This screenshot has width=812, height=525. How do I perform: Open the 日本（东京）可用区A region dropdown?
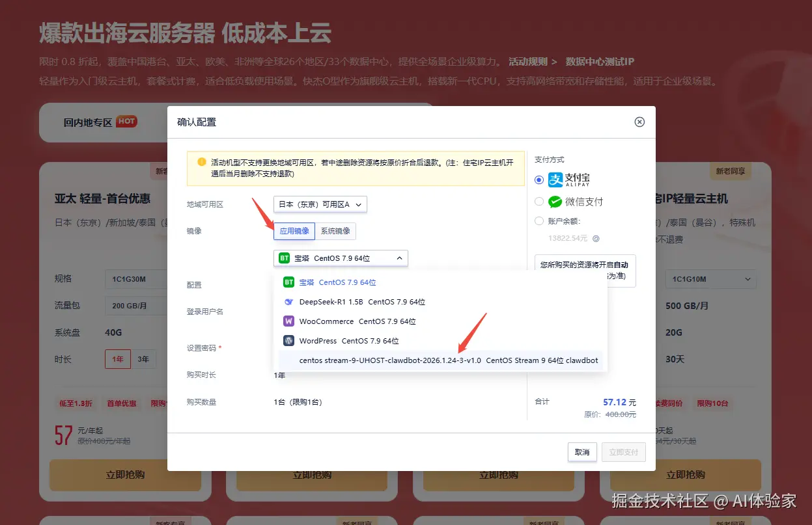click(x=320, y=204)
